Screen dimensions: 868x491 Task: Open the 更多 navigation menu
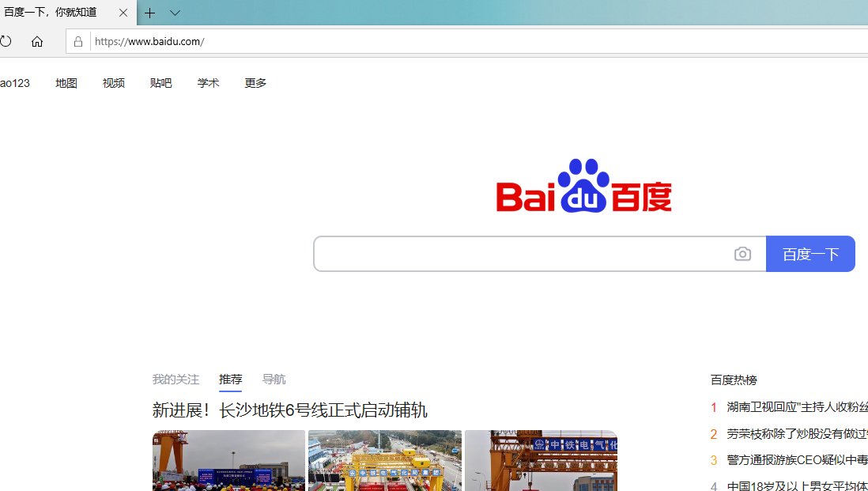[255, 83]
